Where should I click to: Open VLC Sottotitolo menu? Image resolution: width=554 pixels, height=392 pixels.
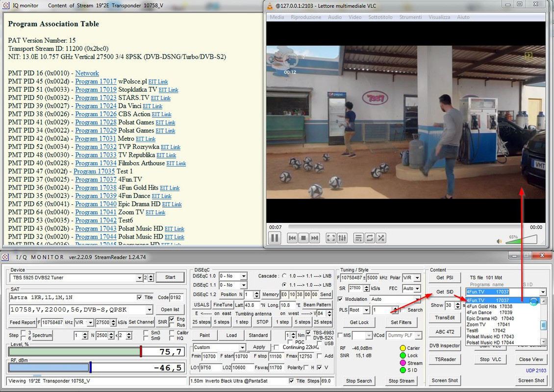[x=380, y=17]
